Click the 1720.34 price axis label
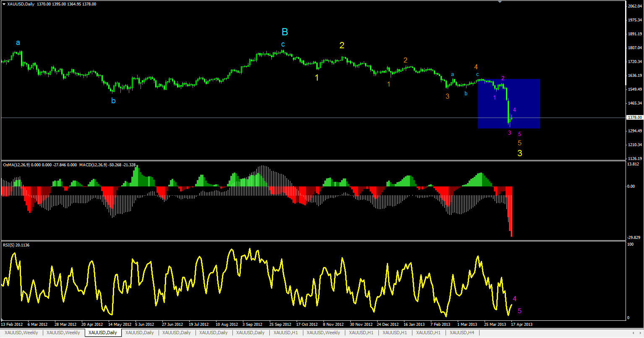644x338 pixels. coord(635,62)
